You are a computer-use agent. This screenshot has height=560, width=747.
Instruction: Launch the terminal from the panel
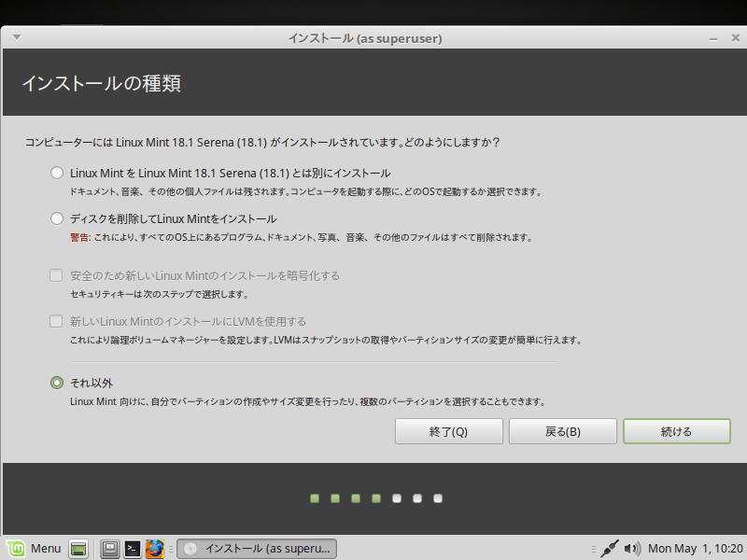coord(133,549)
